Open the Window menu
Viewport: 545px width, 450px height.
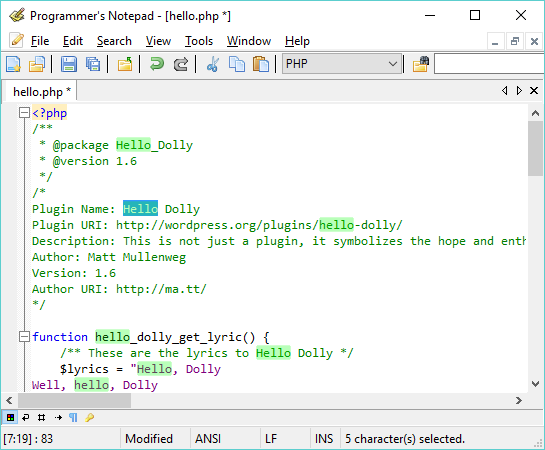[x=249, y=41]
